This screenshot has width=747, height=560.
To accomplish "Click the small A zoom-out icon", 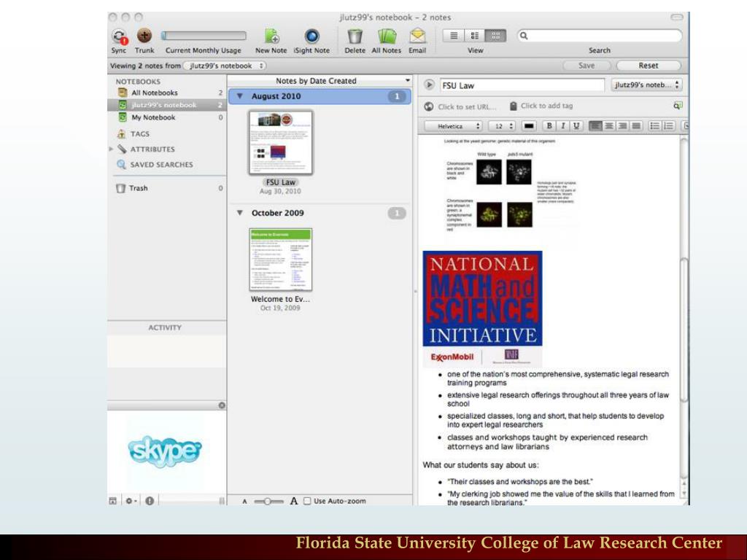I will pyautogui.click(x=245, y=502).
